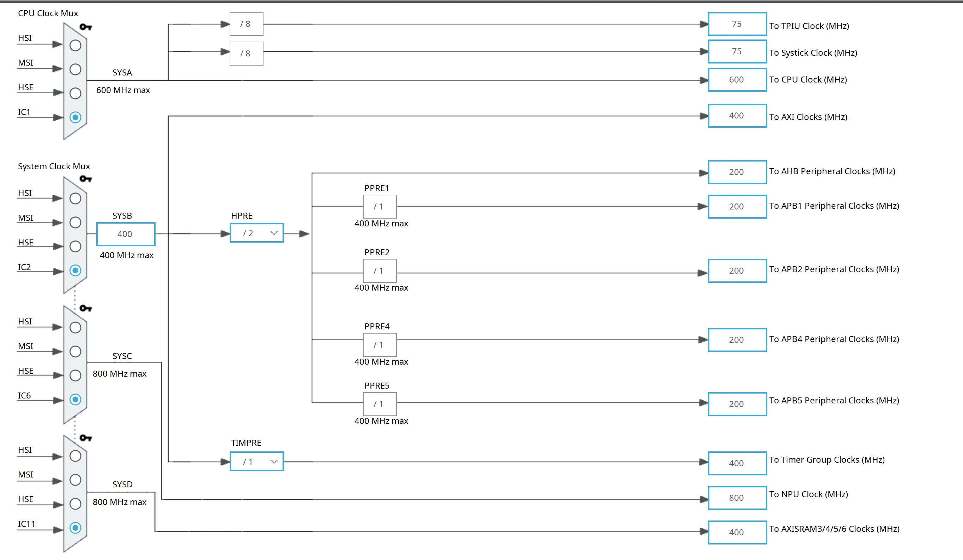Select IC1 radio in CPU Clock Mux

coord(75,117)
